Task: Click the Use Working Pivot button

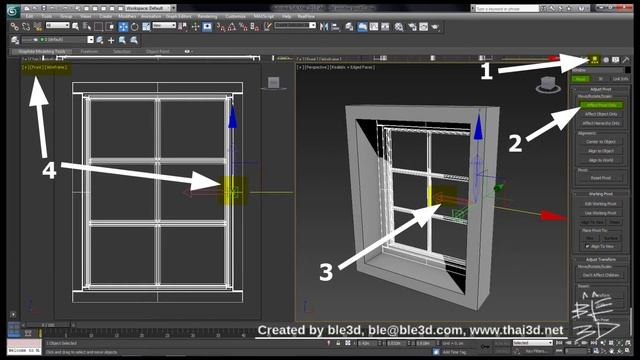Action: pos(601,213)
